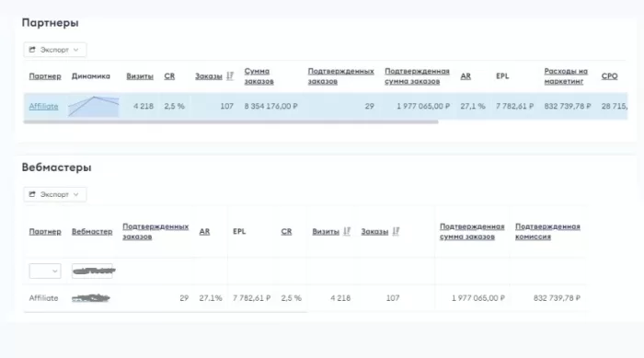The width and height of the screenshot is (644, 358).
Task: Open the Affiliate partner link
Action: click(x=43, y=106)
